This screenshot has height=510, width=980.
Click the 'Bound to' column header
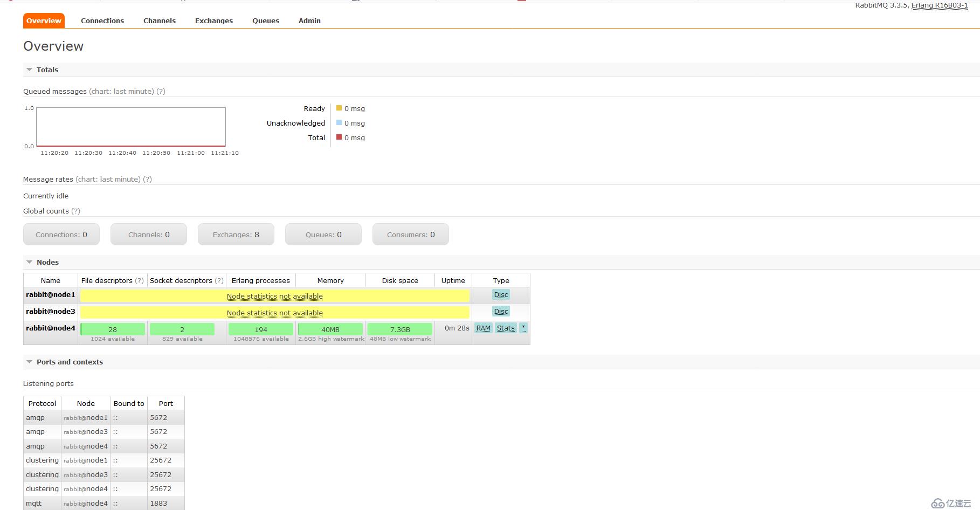click(129, 403)
